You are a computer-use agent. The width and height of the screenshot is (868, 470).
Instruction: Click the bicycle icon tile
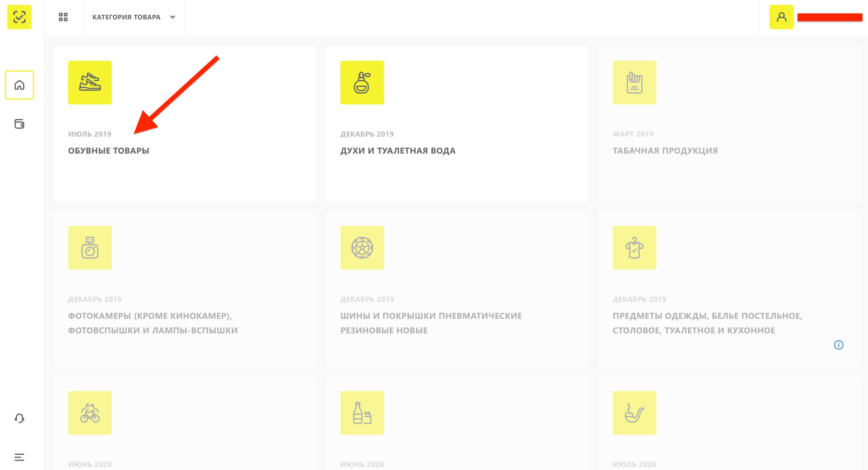[90, 413]
